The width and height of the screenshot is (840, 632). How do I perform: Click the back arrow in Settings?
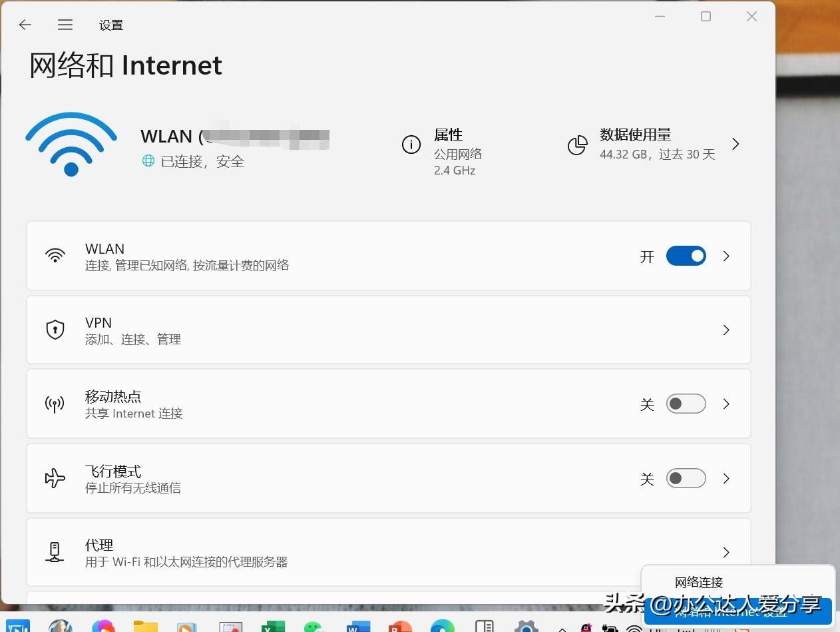pos(25,25)
